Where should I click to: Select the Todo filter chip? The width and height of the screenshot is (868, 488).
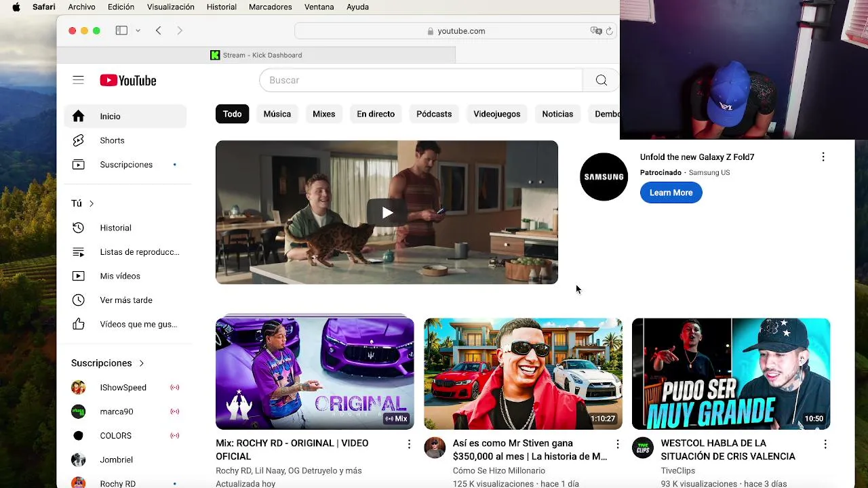[232, 114]
